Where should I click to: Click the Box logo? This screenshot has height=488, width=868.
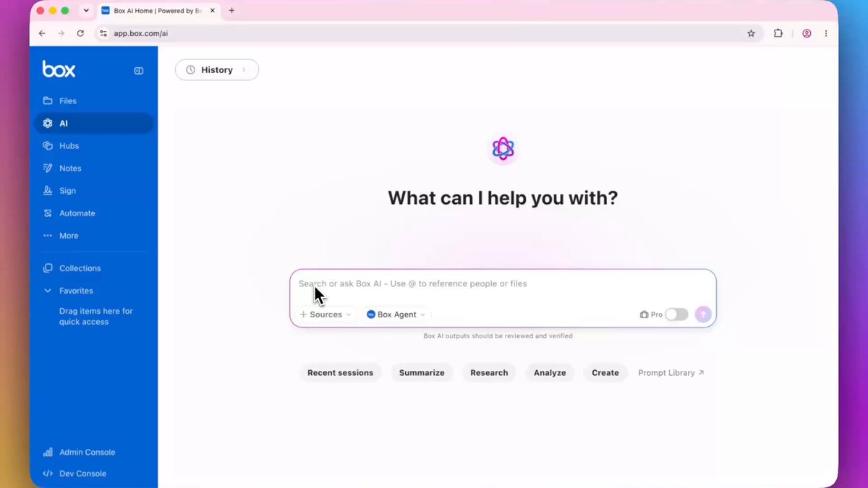coord(59,69)
